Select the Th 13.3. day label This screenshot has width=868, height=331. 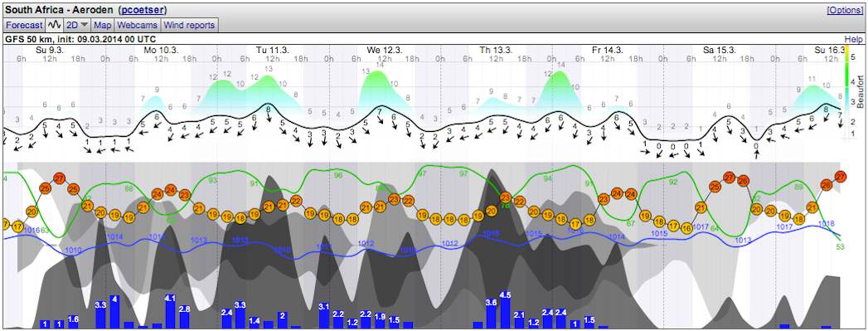point(496,50)
